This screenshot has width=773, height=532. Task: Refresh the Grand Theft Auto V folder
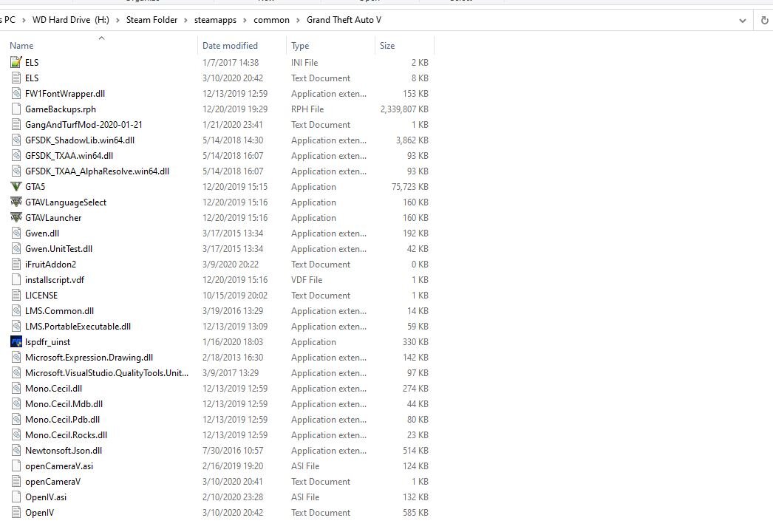[x=764, y=20]
